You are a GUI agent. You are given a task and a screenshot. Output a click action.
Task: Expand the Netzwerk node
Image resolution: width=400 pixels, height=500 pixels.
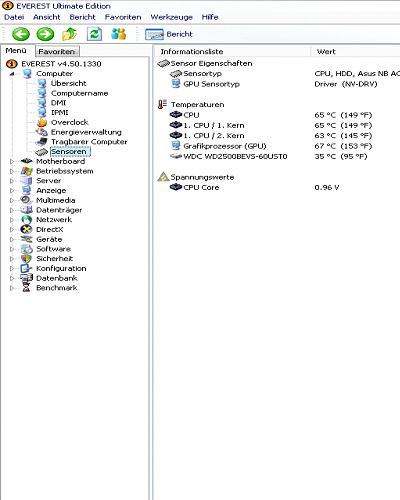point(12,220)
